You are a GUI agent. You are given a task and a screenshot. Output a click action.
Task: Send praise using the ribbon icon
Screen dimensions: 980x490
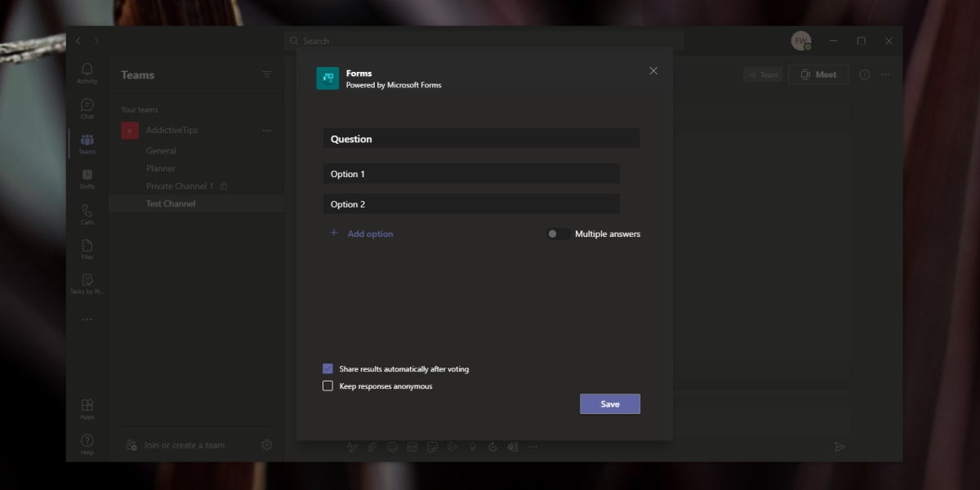(473, 447)
